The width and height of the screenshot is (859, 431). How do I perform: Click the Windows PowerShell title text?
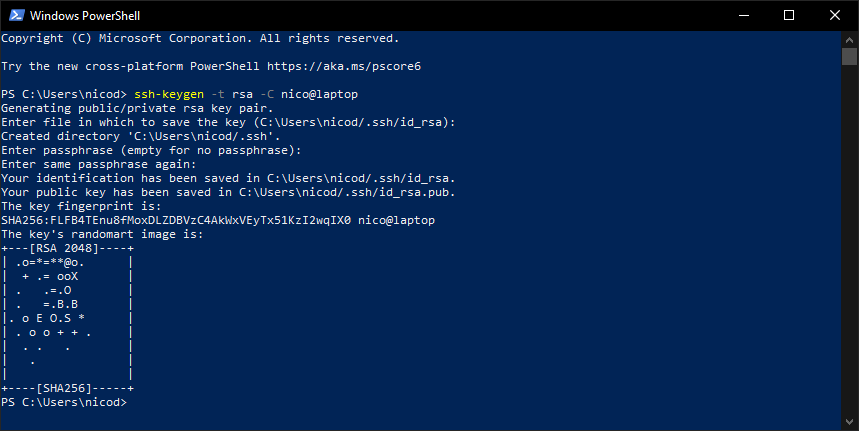tap(85, 16)
